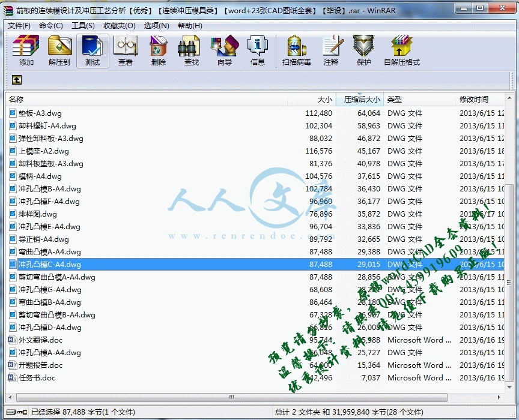Select the 导正销-A4.dwg file icon
Image resolution: width=519 pixels, height=420 pixels.
click(x=13, y=239)
